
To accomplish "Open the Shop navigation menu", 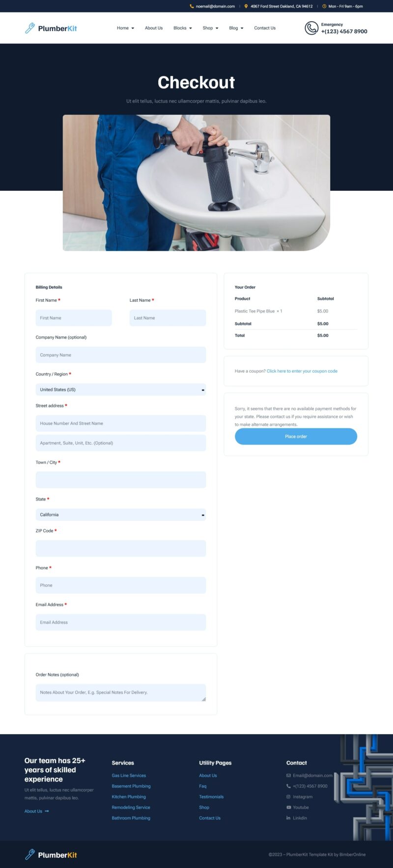I will (210, 28).
